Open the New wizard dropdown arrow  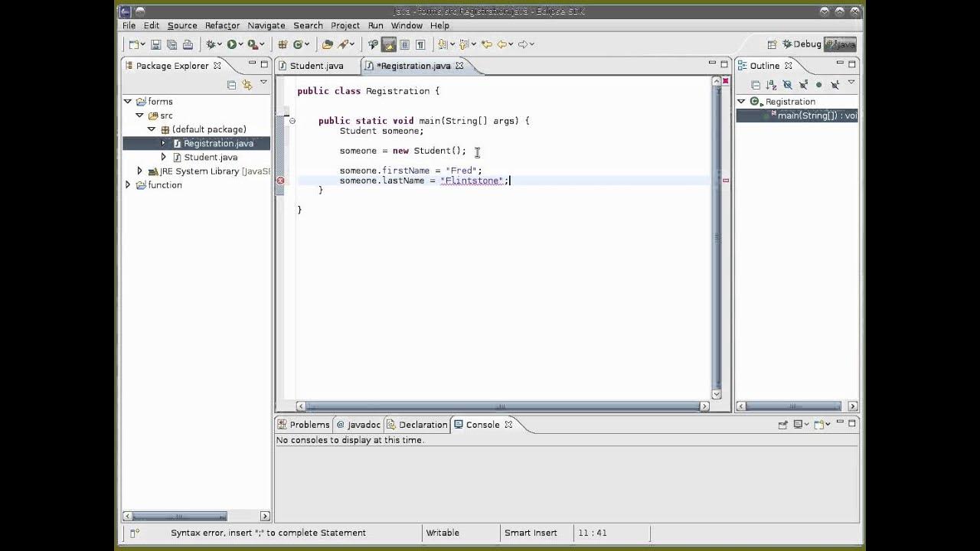point(142,44)
